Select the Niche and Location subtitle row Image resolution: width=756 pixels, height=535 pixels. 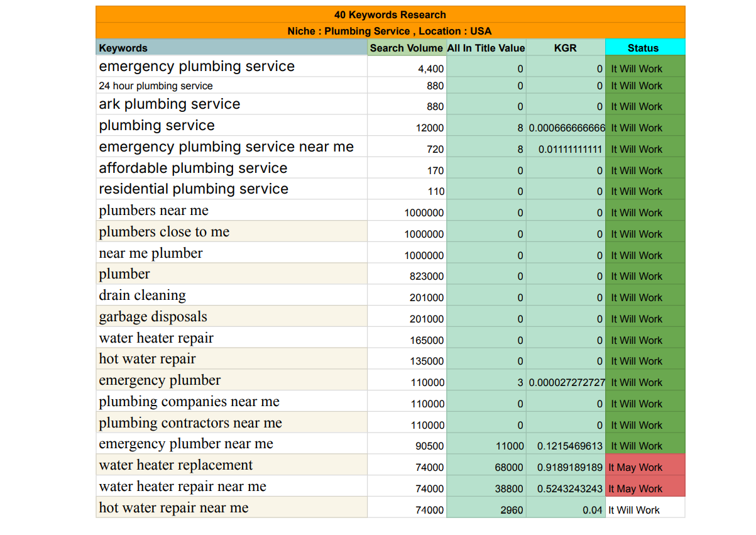(390, 31)
